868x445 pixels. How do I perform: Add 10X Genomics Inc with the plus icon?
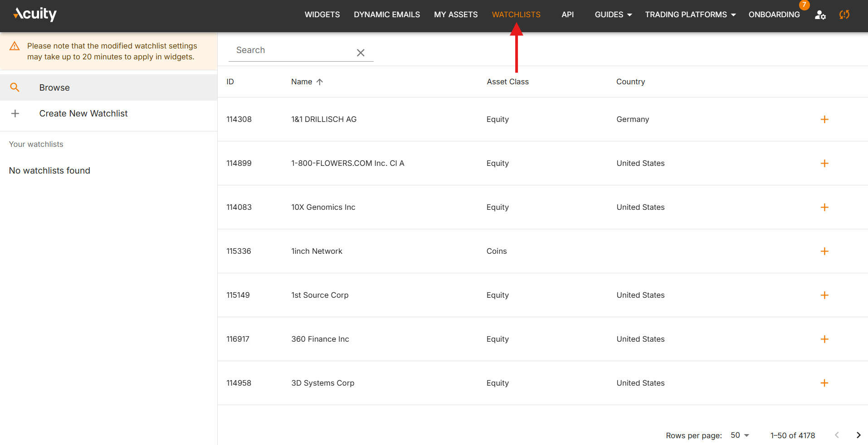point(824,207)
